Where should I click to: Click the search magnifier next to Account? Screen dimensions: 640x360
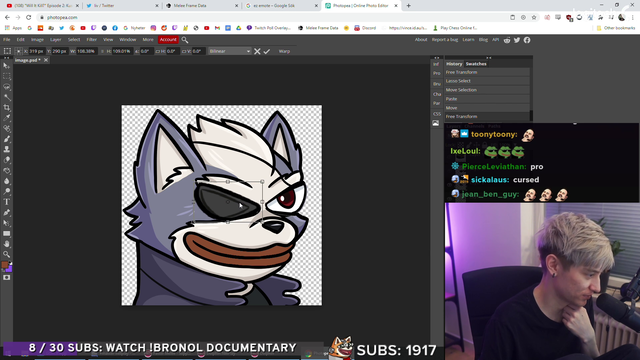[185, 40]
